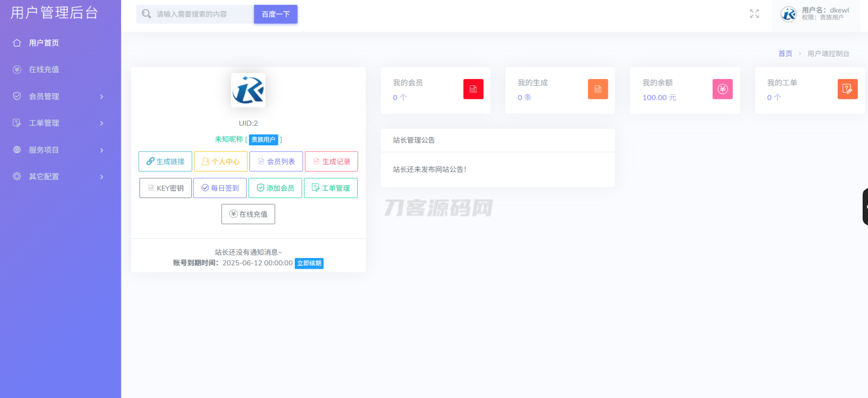Viewport: 868px width, 398px height.
Task: Click the 100.00 元 balance value
Action: pos(659,98)
